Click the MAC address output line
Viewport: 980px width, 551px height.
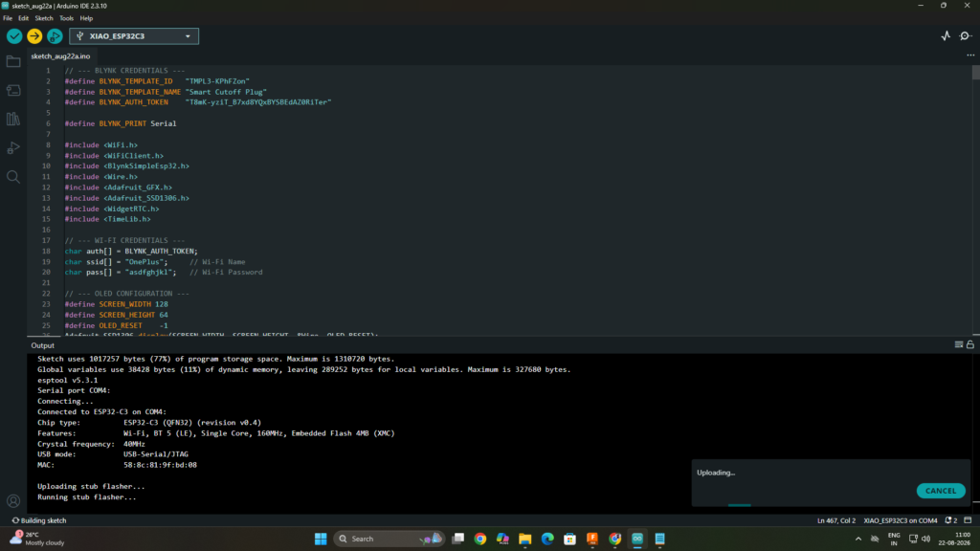tap(117, 465)
